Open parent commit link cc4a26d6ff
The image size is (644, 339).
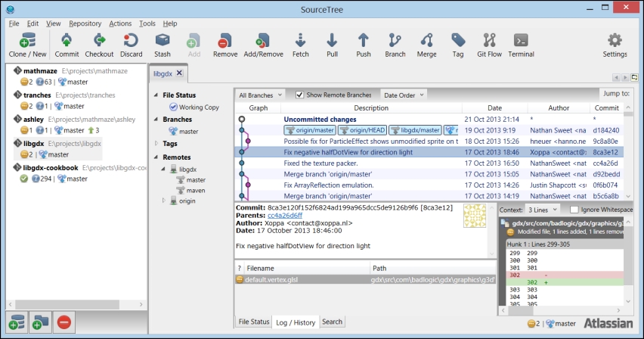coord(285,215)
